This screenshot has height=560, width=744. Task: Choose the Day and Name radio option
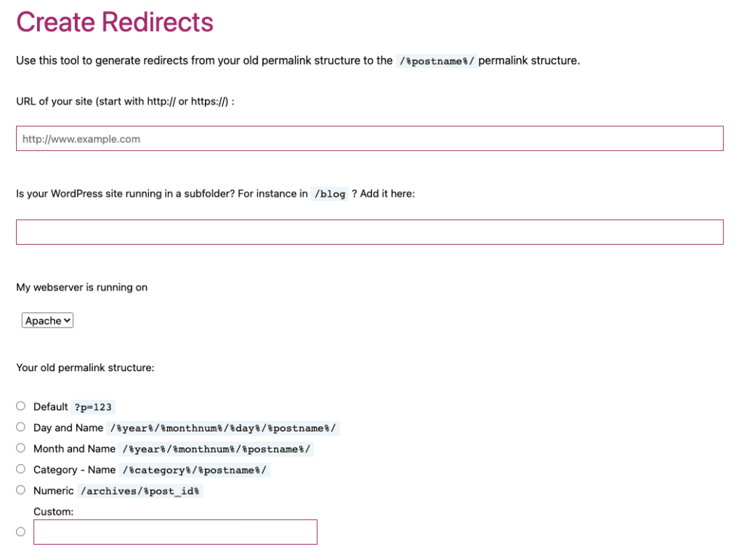point(20,427)
